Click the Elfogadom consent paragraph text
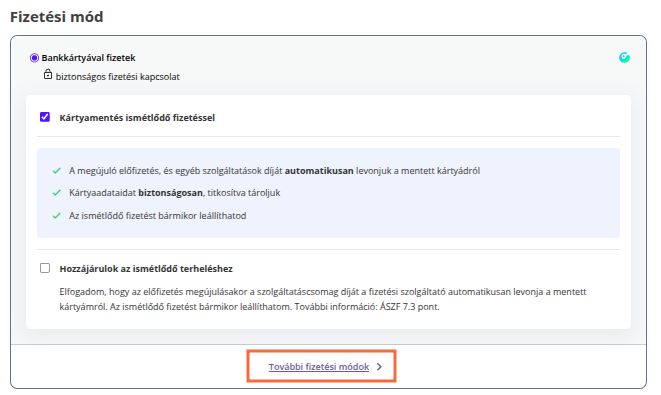 pyautogui.click(x=323, y=299)
